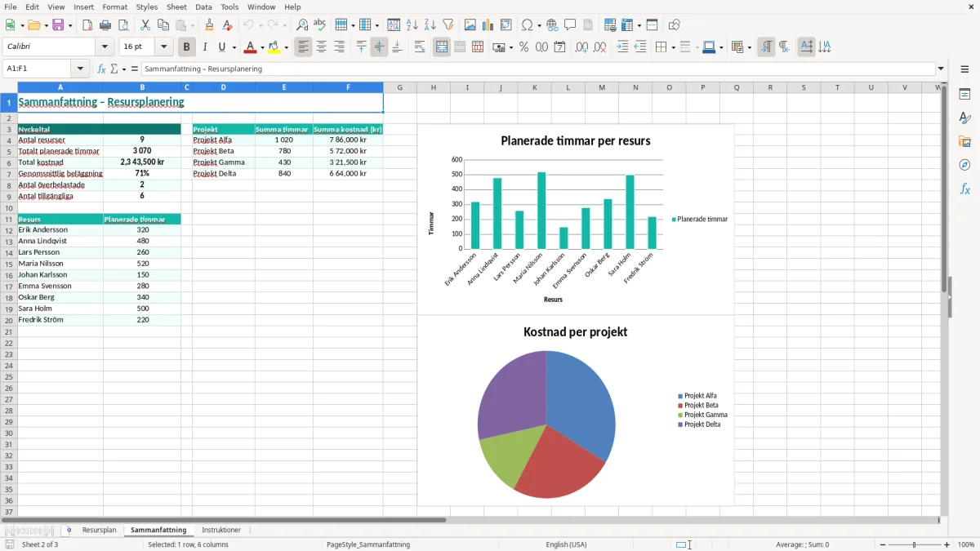Viewport: 980px width, 551px height.
Task: Open the Data menu
Action: [x=203, y=7]
